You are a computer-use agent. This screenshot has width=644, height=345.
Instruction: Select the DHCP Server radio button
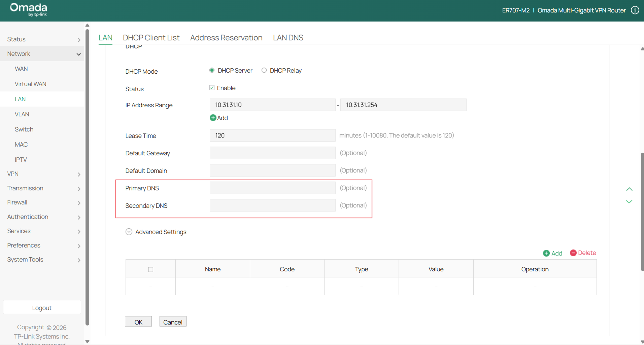[212, 70]
